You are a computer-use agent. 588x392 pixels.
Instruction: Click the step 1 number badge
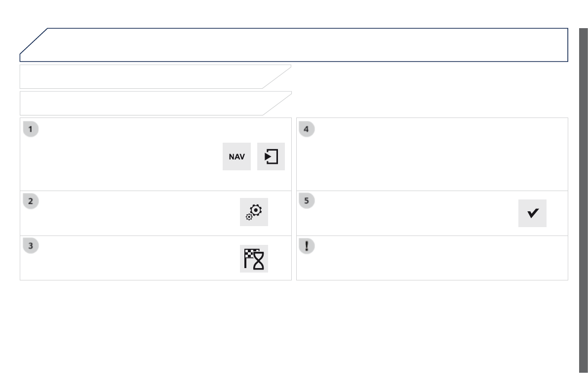point(31,130)
